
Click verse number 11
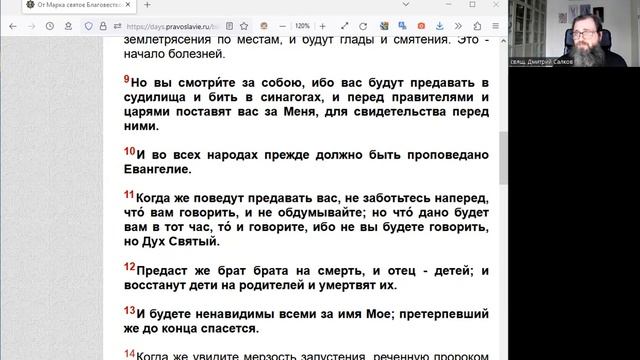pos(129,194)
